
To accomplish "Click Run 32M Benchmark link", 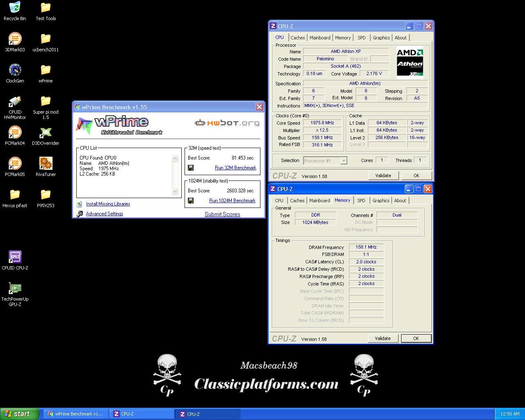I will (235, 168).
